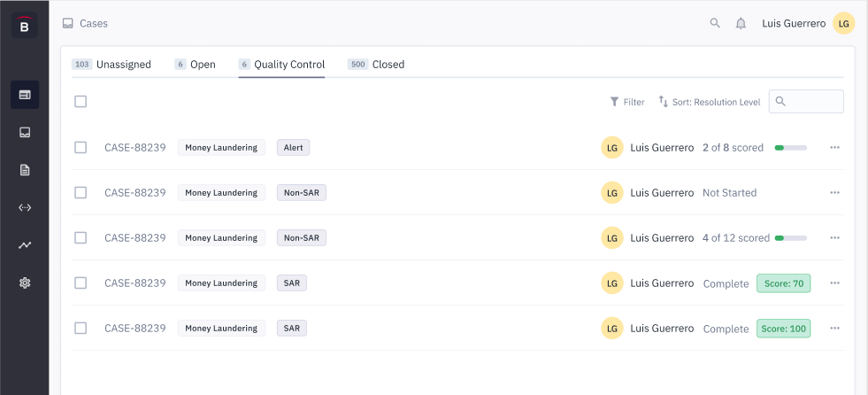The width and height of the screenshot is (868, 395).
Task: Open the inbox icon in sidebar
Action: [25, 133]
